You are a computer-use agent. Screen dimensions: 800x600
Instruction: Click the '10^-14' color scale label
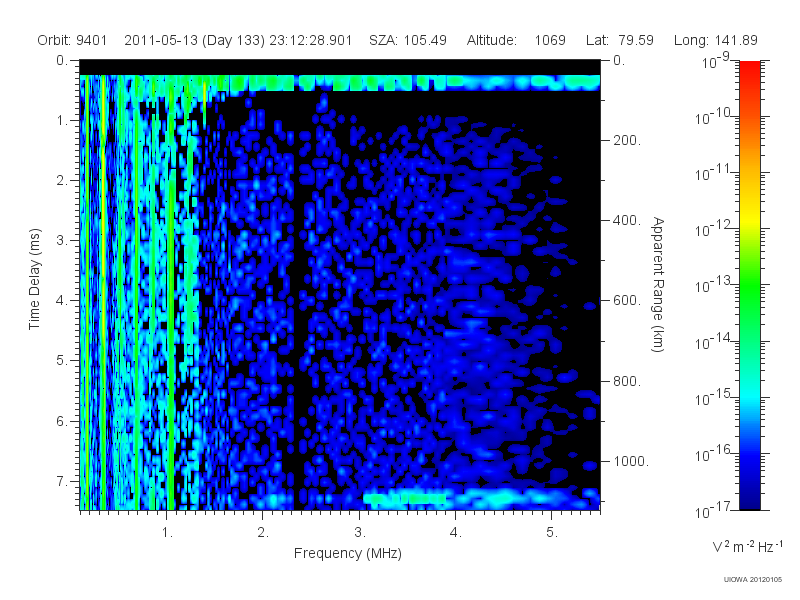tap(714, 342)
